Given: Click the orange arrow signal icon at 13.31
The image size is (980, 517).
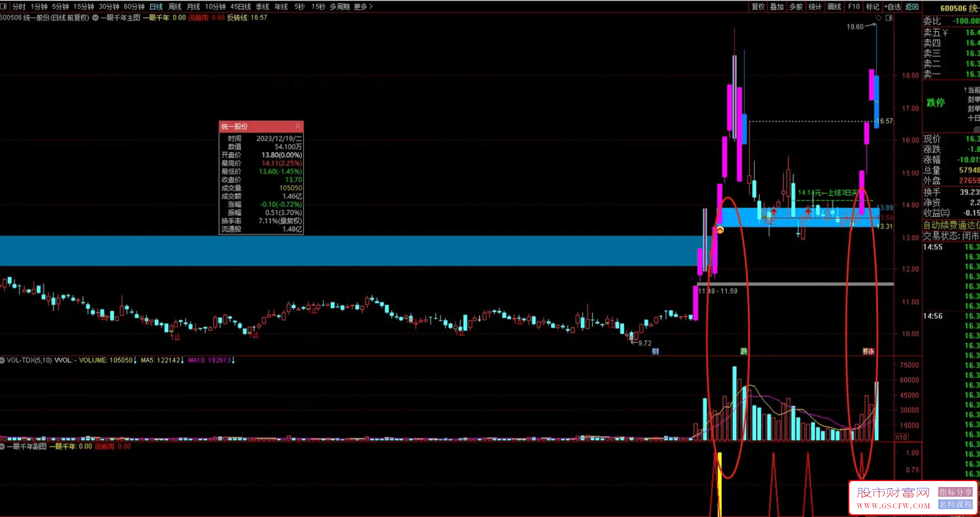Looking at the screenshot, I should 720,229.
